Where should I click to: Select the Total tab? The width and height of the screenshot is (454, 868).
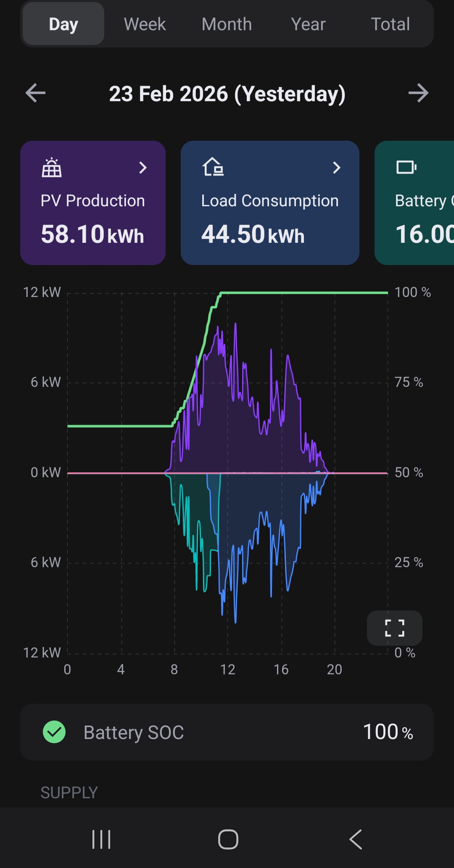tap(390, 24)
